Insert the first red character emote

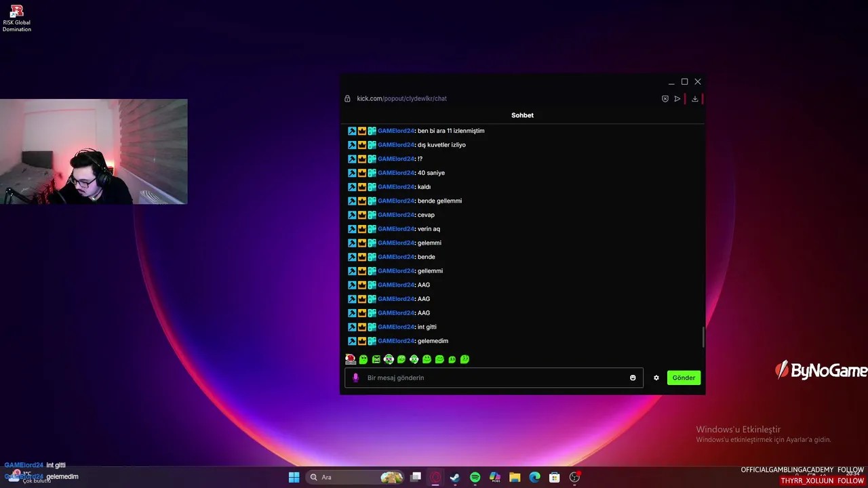[x=351, y=359]
